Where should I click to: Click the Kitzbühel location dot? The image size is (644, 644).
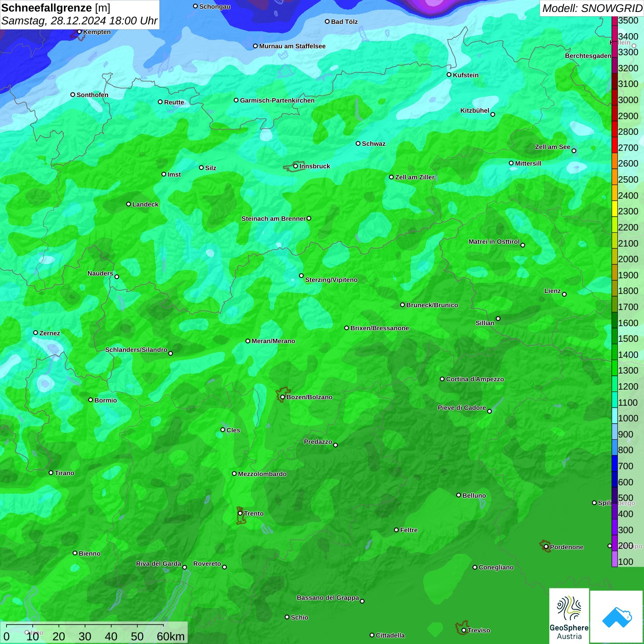click(x=493, y=115)
